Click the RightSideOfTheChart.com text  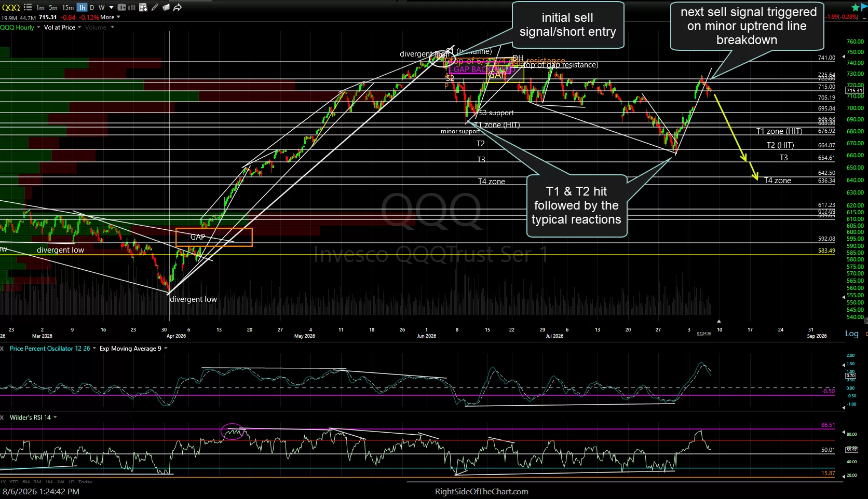pos(482,492)
